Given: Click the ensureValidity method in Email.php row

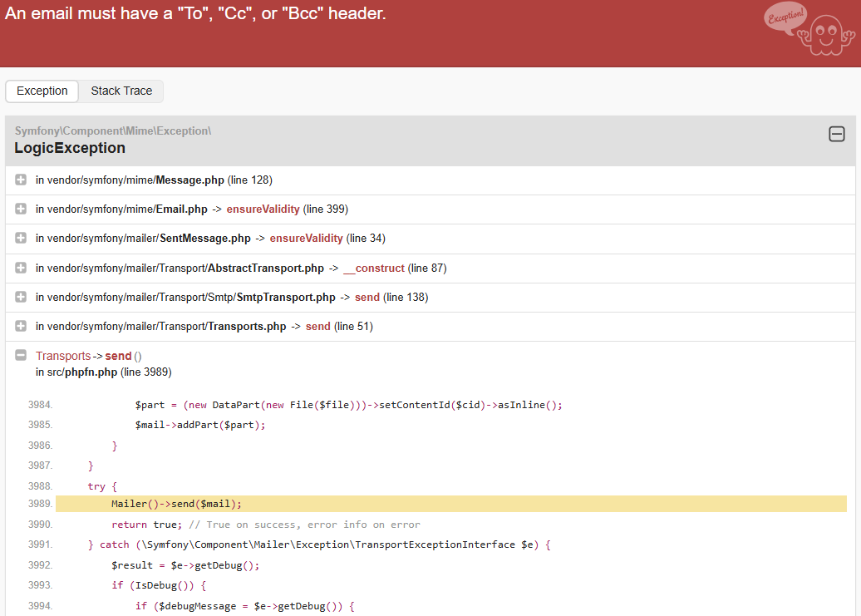Looking at the screenshot, I should point(263,209).
